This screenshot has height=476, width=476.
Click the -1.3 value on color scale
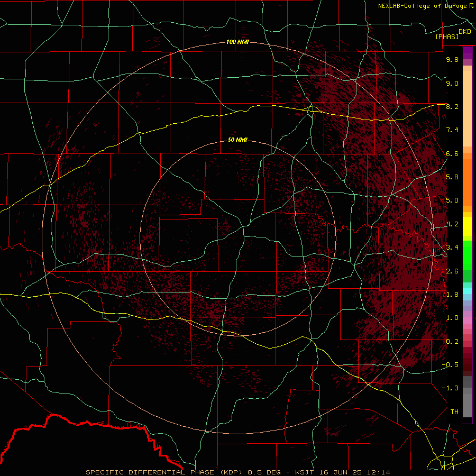click(450, 388)
